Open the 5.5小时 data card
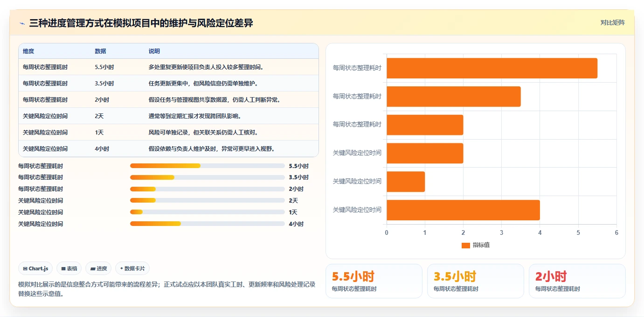644x317 pixels. tap(374, 281)
